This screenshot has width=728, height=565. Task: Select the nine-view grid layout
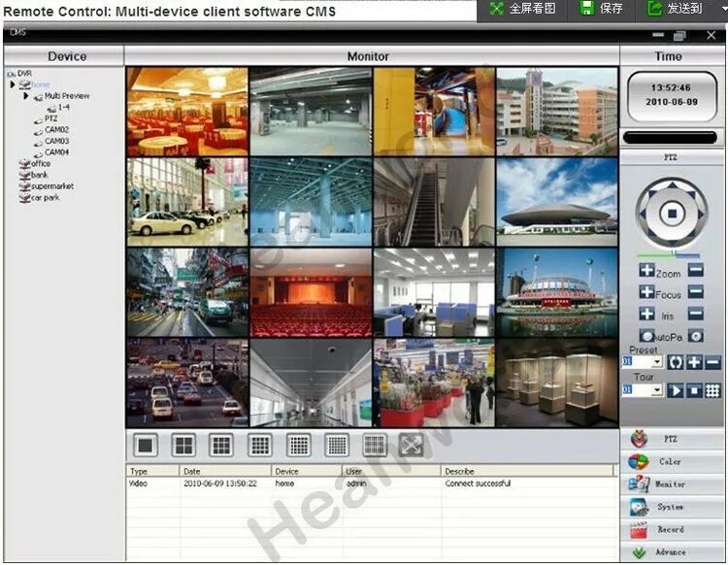221,446
